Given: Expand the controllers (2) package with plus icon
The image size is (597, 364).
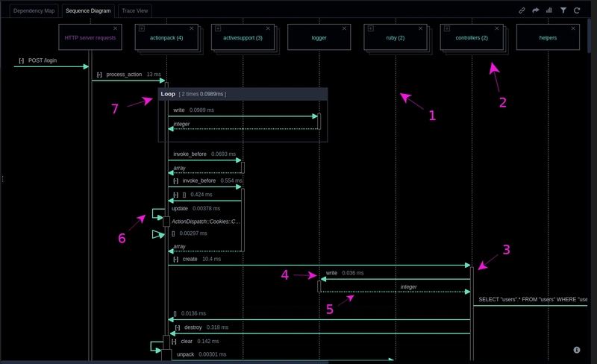Looking at the screenshot, I should 447,28.
